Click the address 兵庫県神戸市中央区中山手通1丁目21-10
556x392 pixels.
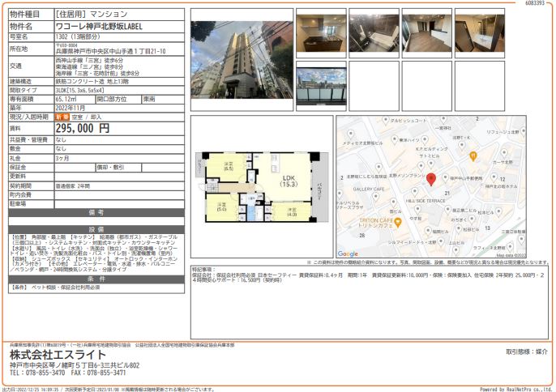point(110,51)
